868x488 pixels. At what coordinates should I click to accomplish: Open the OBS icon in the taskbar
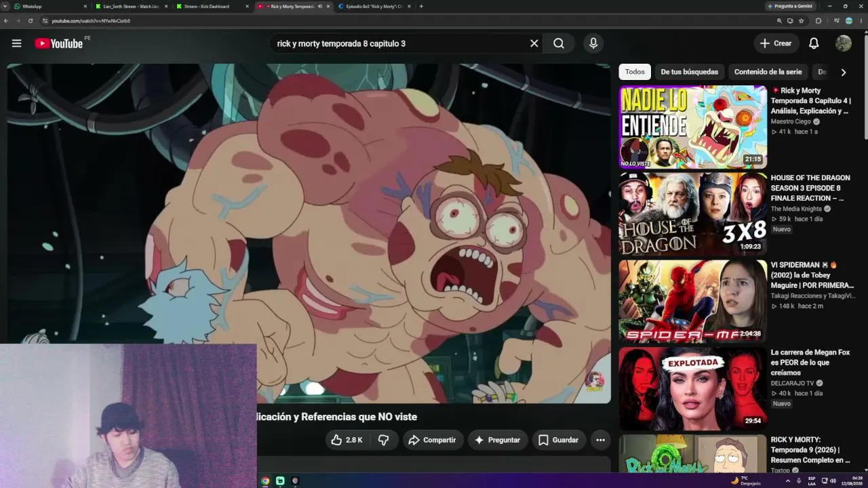point(295,481)
